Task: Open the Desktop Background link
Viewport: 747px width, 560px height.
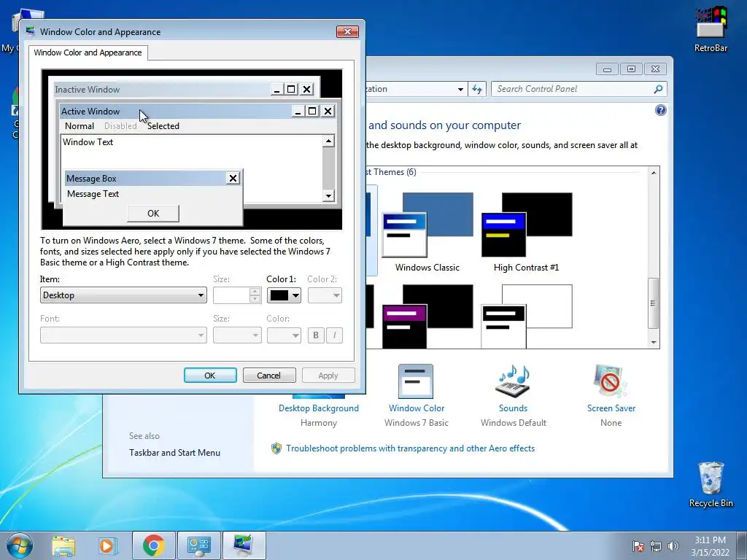Action: pos(319,408)
